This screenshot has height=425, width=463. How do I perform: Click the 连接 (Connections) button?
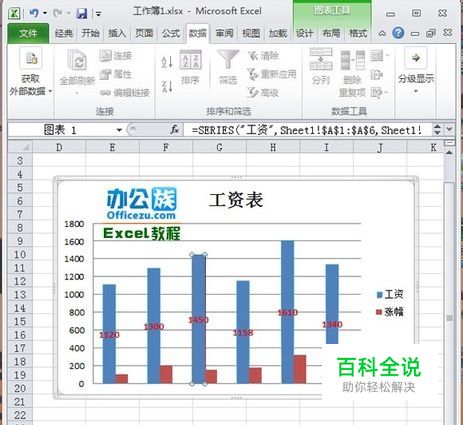[116, 56]
